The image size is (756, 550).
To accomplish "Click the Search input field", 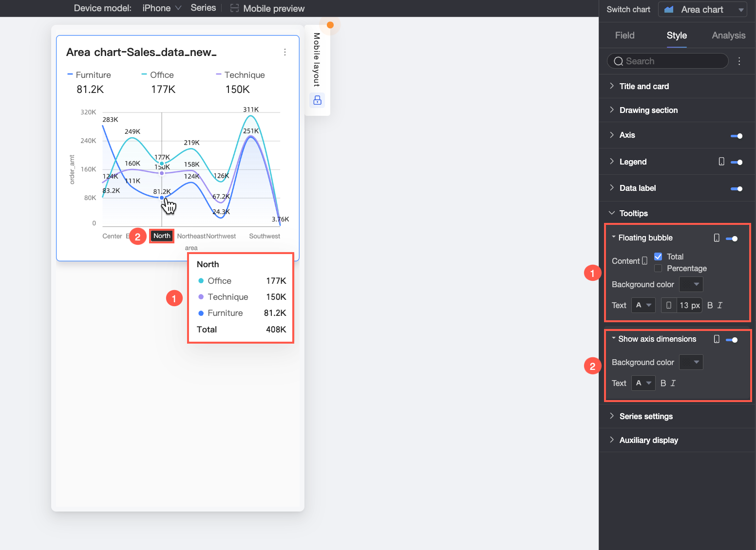I will pos(668,61).
